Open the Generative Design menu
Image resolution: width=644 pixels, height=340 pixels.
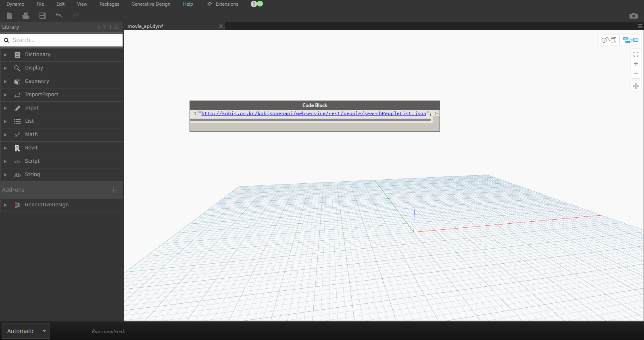click(x=151, y=4)
